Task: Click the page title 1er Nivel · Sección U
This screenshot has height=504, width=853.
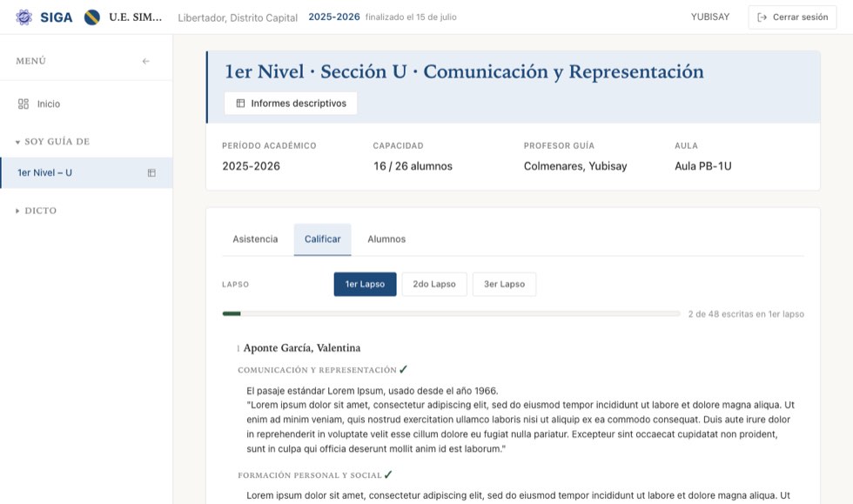Action: pos(464,72)
